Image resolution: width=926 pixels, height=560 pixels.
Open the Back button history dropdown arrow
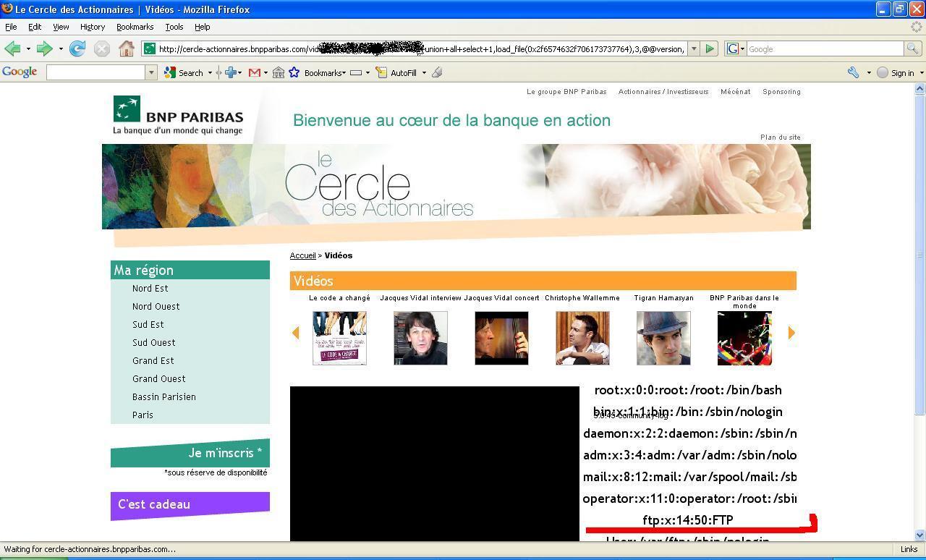pos(28,49)
